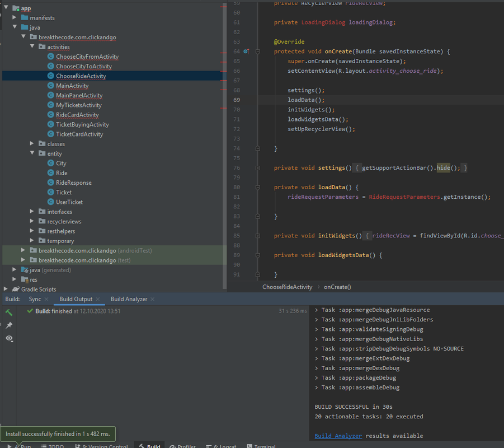This screenshot has width=504, height=448.
Task: Open ChooseCityFromActivity class file
Action: pyautogui.click(x=87, y=57)
